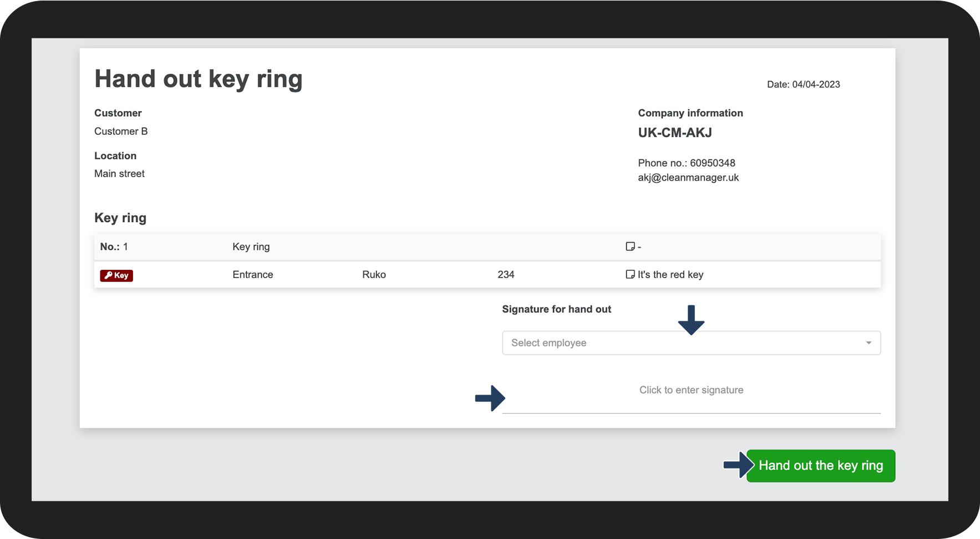Click the No.: 1 key ring header
Image resolution: width=980 pixels, height=539 pixels.
114,247
